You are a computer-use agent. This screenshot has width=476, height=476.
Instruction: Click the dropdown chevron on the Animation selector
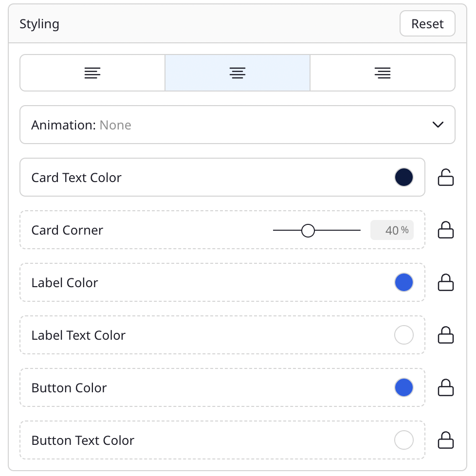click(438, 125)
